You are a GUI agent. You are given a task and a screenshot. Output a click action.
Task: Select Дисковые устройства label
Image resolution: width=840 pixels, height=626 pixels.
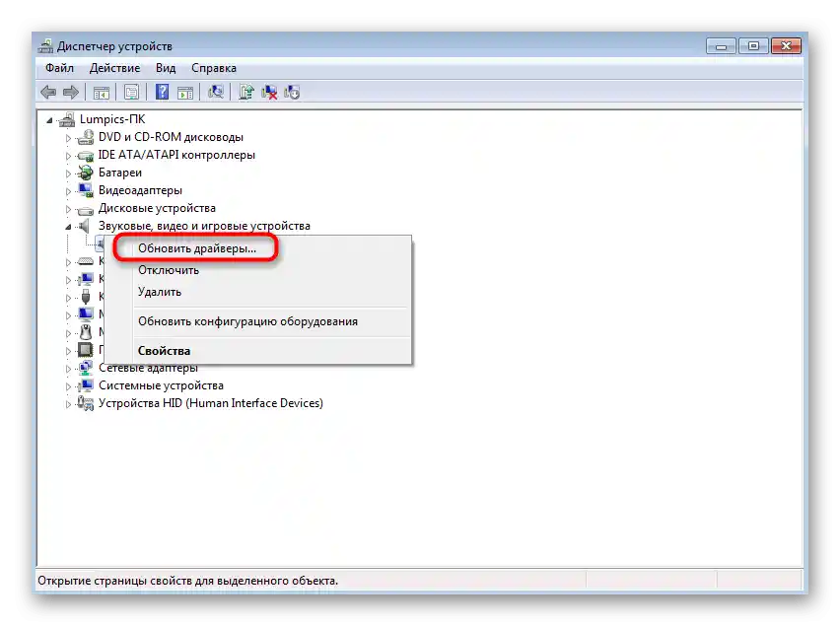(x=157, y=208)
